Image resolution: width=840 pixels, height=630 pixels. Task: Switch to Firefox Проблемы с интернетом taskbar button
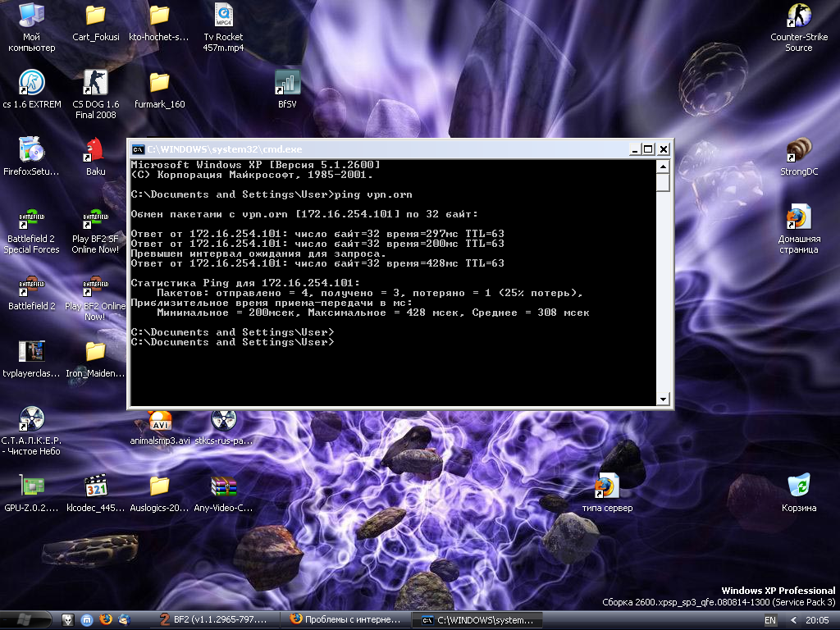346,619
